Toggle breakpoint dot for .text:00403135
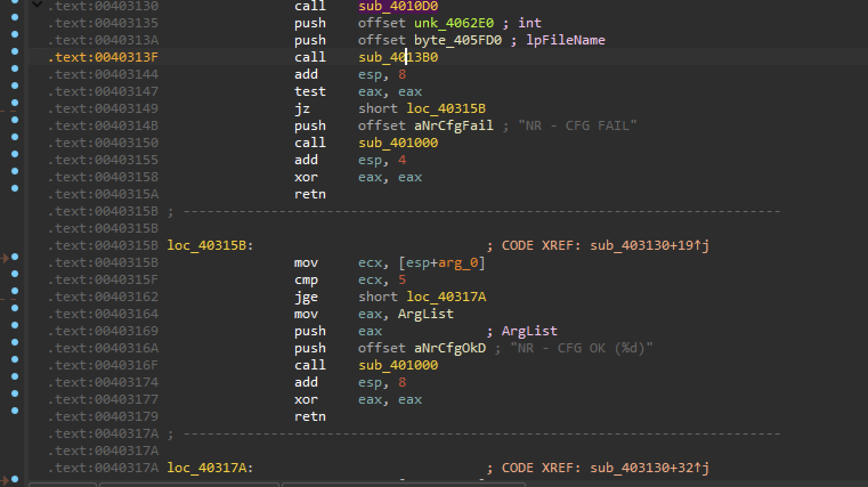The image size is (868, 487). (x=15, y=17)
